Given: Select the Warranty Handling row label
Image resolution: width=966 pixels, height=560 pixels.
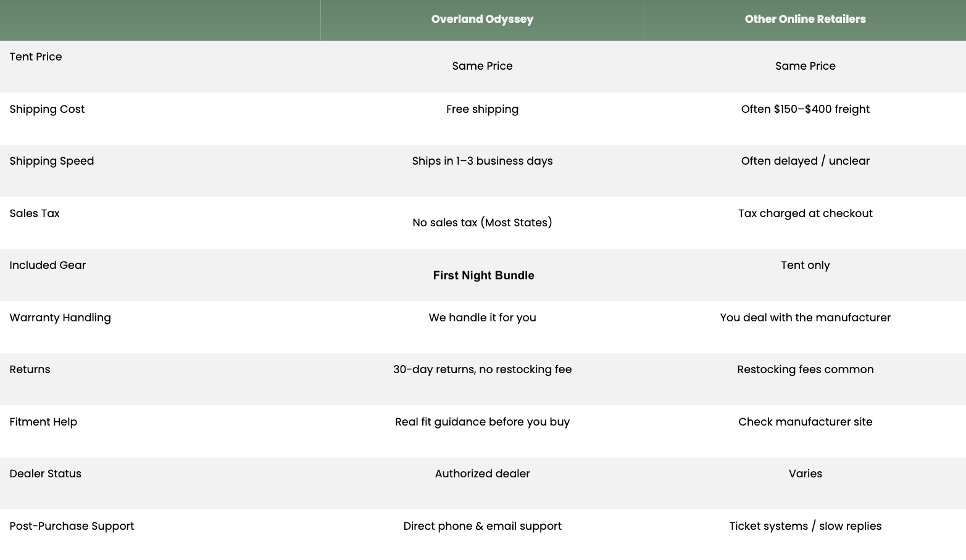Looking at the screenshot, I should point(60,318).
